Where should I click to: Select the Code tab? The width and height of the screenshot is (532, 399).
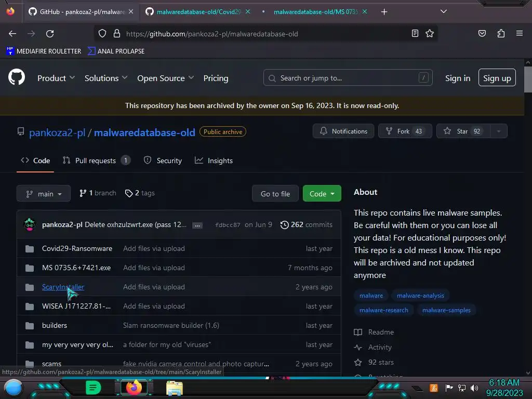click(35, 161)
